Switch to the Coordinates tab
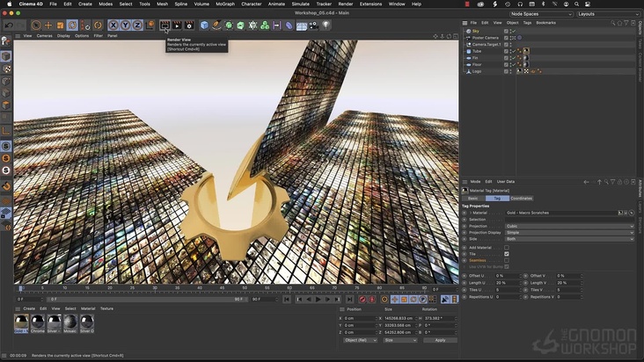Viewport: 644px width, 362px height. pyautogui.click(x=521, y=198)
